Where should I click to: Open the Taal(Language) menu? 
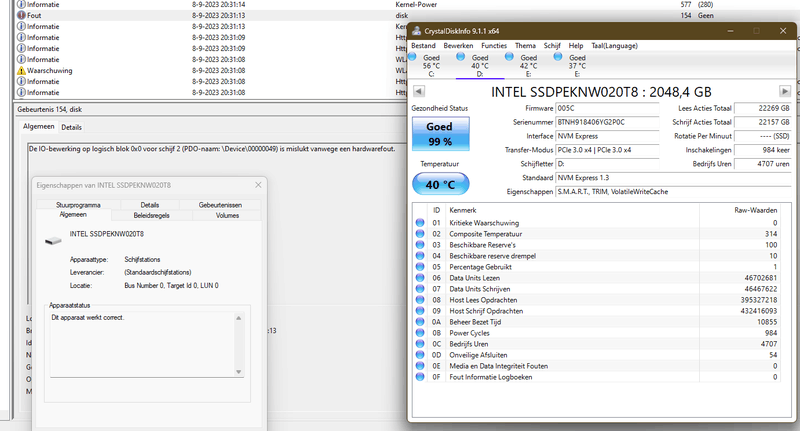[x=614, y=45]
